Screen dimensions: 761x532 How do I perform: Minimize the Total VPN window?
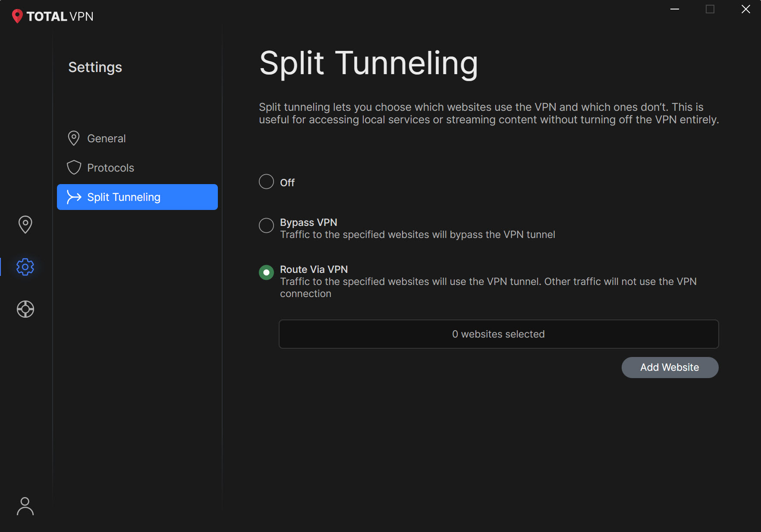(x=675, y=9)
